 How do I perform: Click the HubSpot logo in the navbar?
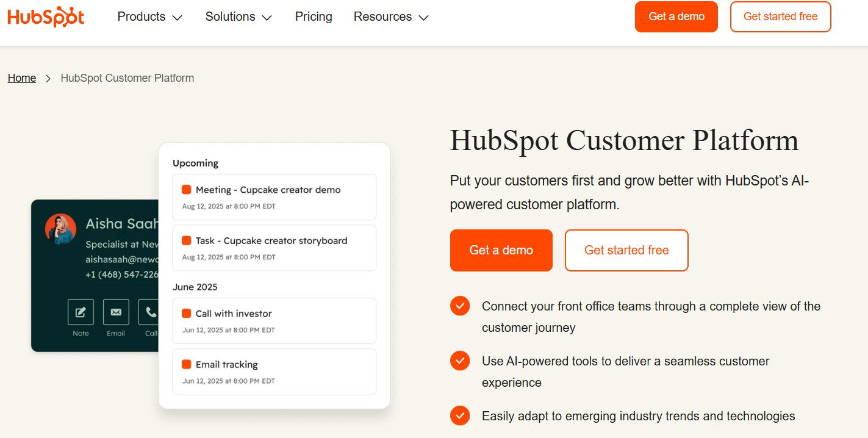pos(45,16)
